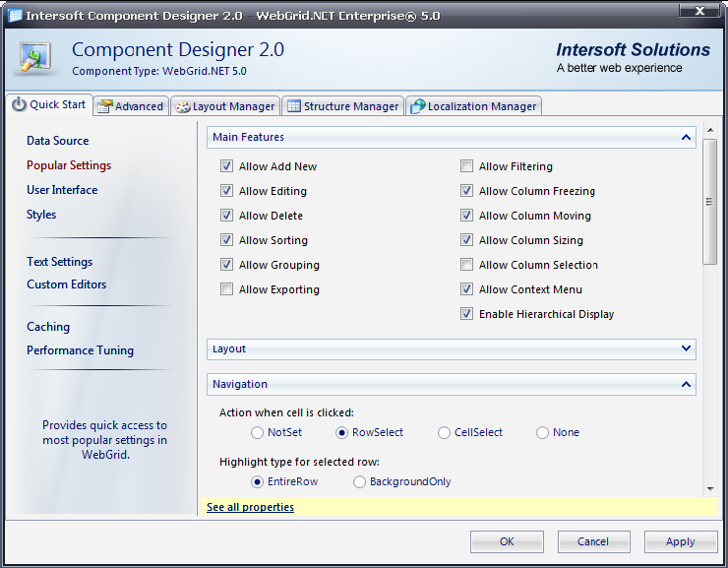Image resolution: width=728 pixels, height=568 pixels.
Task: Click the Layout Manager palette icon
Action: tap(182, 107)
